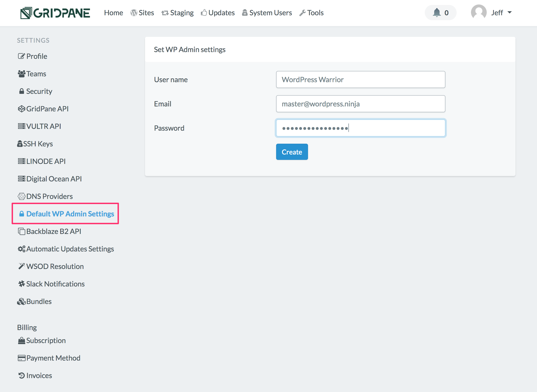Open the Payment Method link
The image size is (537, 392).
(x=53, y=358)
